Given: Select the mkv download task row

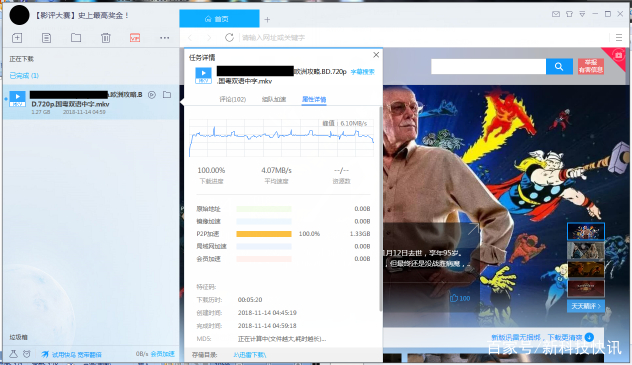Looking at the screenshot, I should (91, 102).
